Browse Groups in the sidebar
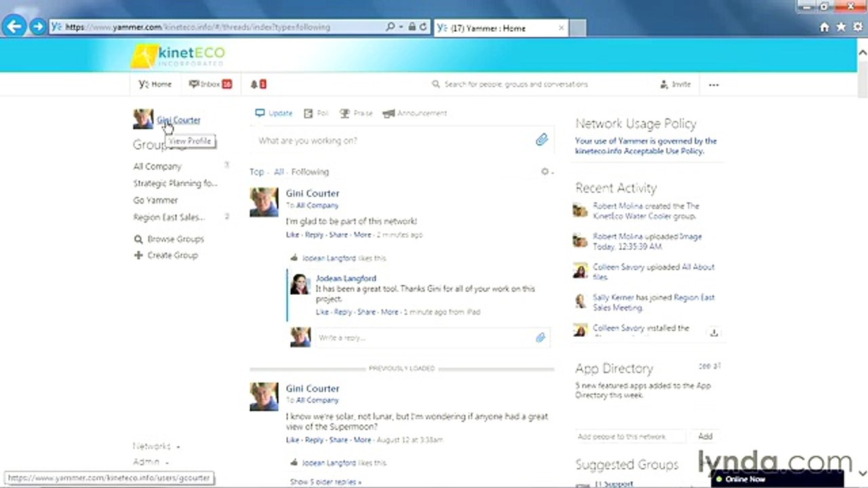This screenshot has width=868, height=488. 169,239
